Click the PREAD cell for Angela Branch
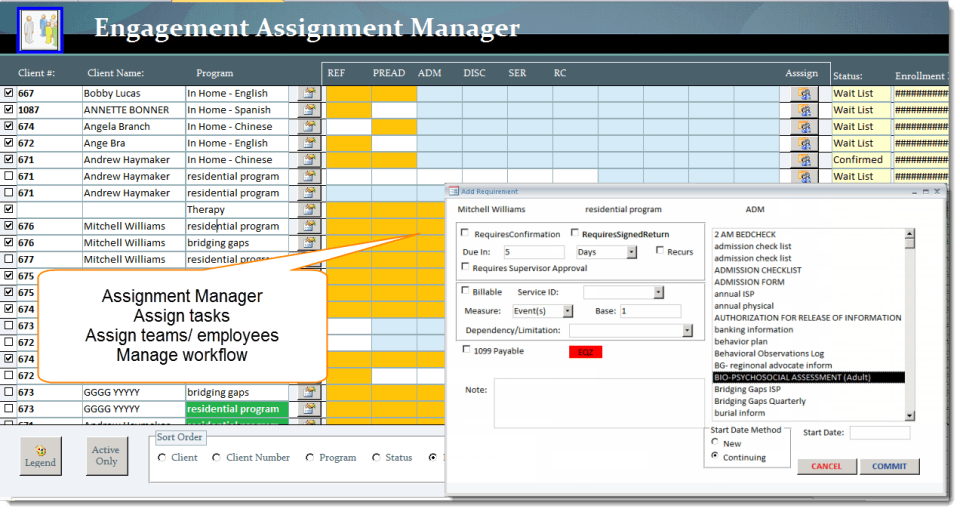This screenshot has height=512, width=960. (x=394, y=126)
